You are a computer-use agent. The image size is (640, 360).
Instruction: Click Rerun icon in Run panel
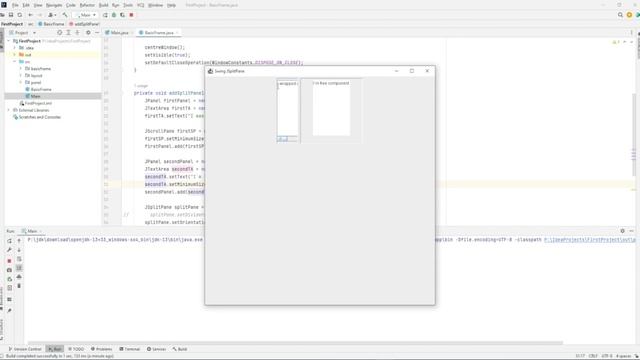[x=9, y=241]
